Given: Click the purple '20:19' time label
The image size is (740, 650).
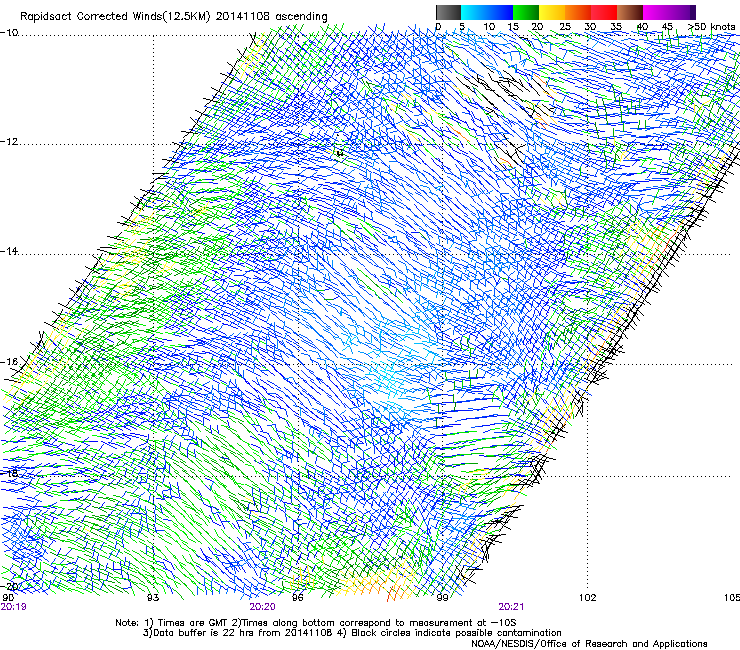Looking at the screenshot, I should [13, 607].
